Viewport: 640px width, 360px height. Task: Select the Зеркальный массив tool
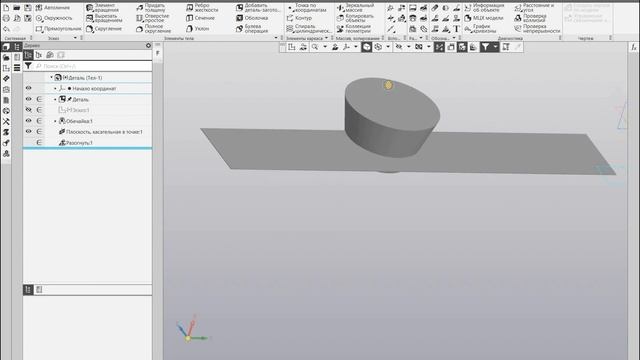point(355,8)
